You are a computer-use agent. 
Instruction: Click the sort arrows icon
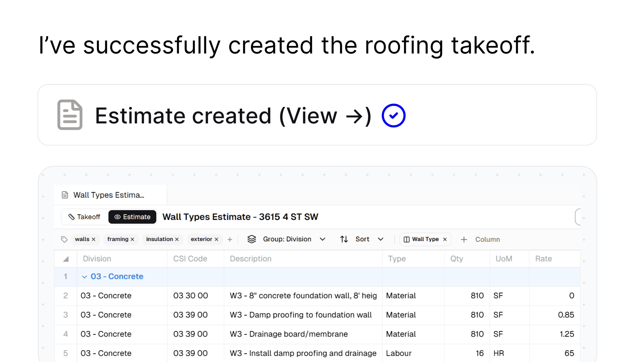344,239
